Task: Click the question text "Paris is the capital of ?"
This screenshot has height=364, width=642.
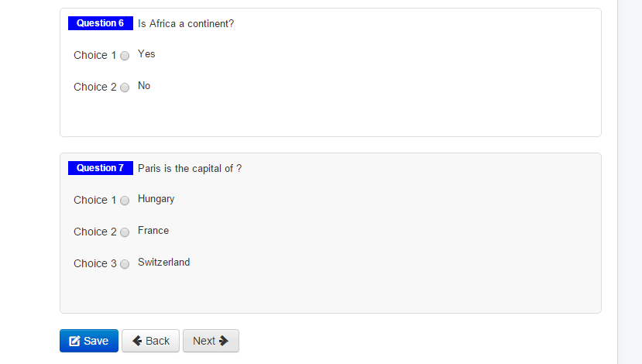Action: tap(190, 169)
